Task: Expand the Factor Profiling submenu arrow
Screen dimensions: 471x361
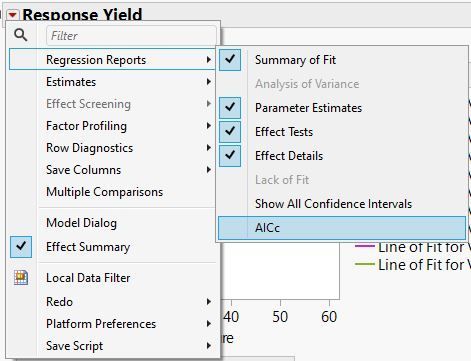Action: tap(209, 126)
